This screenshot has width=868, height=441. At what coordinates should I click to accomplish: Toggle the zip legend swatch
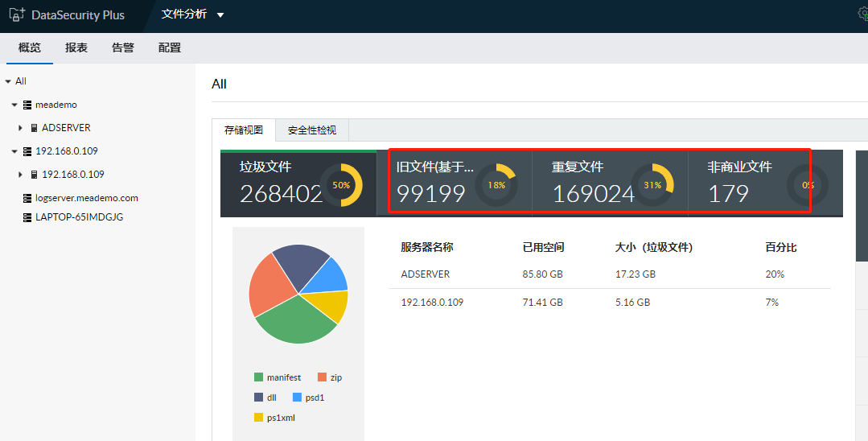coord(322,377)
